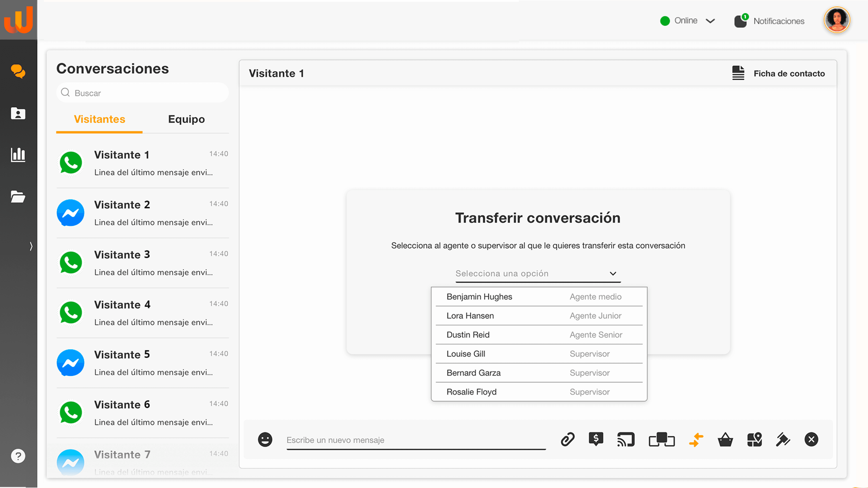Click the attach link icon
This screenshot has width=868, height=488.
click(567, 439)
